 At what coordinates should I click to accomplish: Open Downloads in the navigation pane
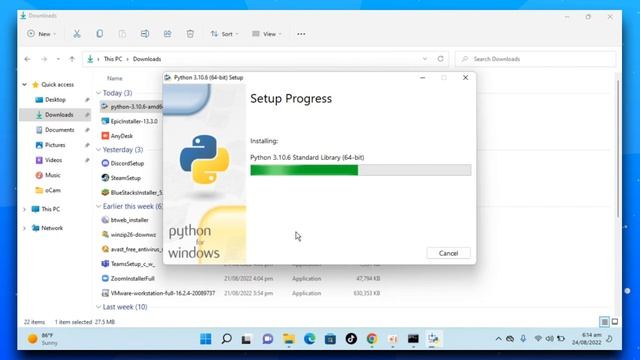pos(59,115)
